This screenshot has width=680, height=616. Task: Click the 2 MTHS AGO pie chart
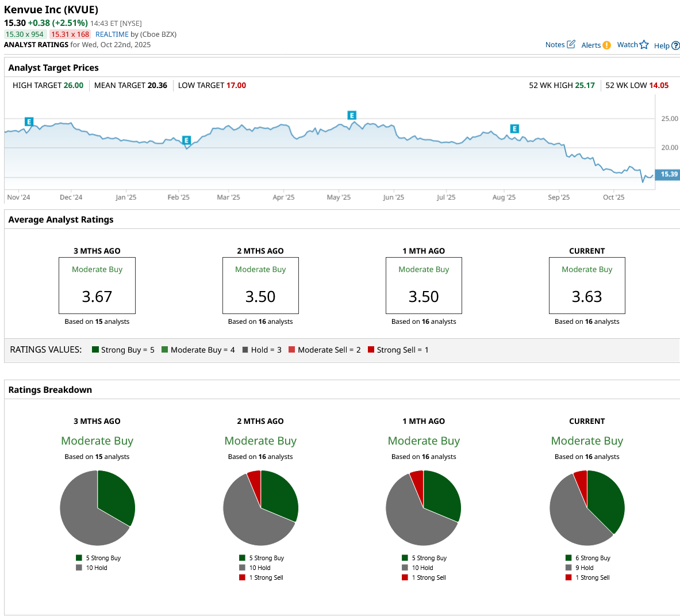pos(260,508)
